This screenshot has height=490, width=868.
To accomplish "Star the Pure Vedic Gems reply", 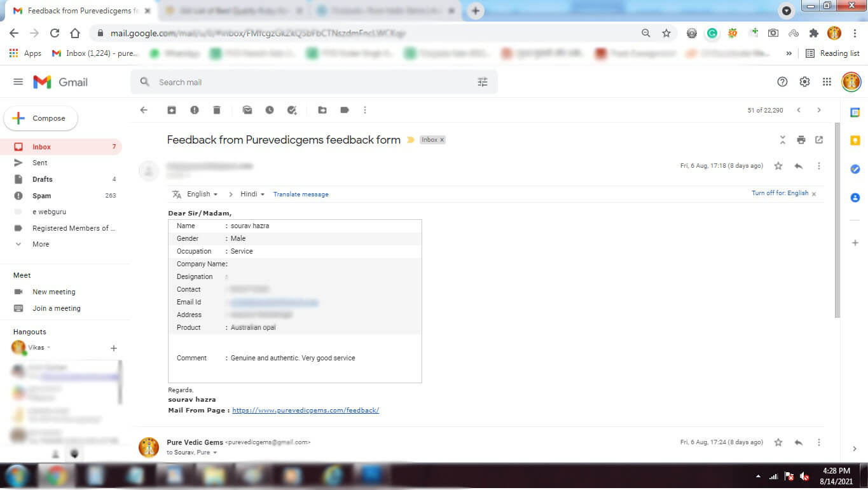I will tap(778, 442).
